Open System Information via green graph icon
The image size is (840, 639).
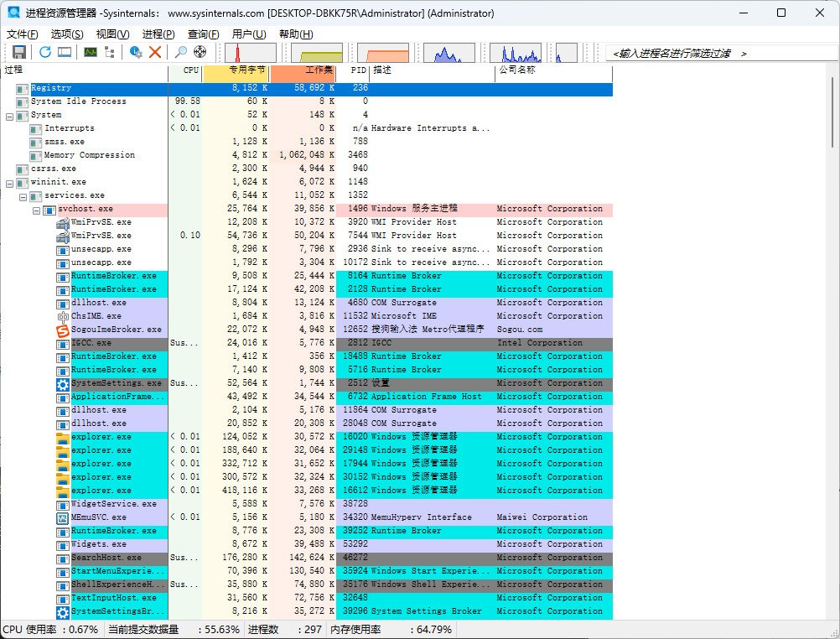coord(91,52)
